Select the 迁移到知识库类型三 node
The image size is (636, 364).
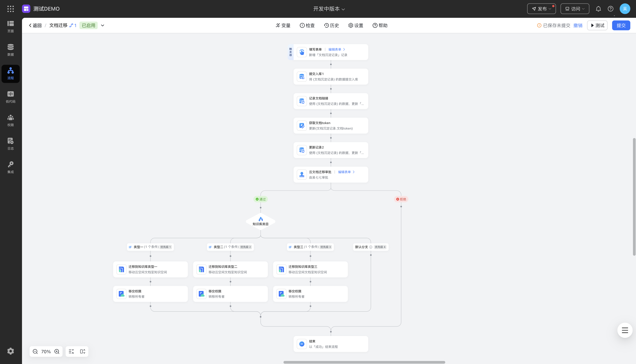pos(310,269)
